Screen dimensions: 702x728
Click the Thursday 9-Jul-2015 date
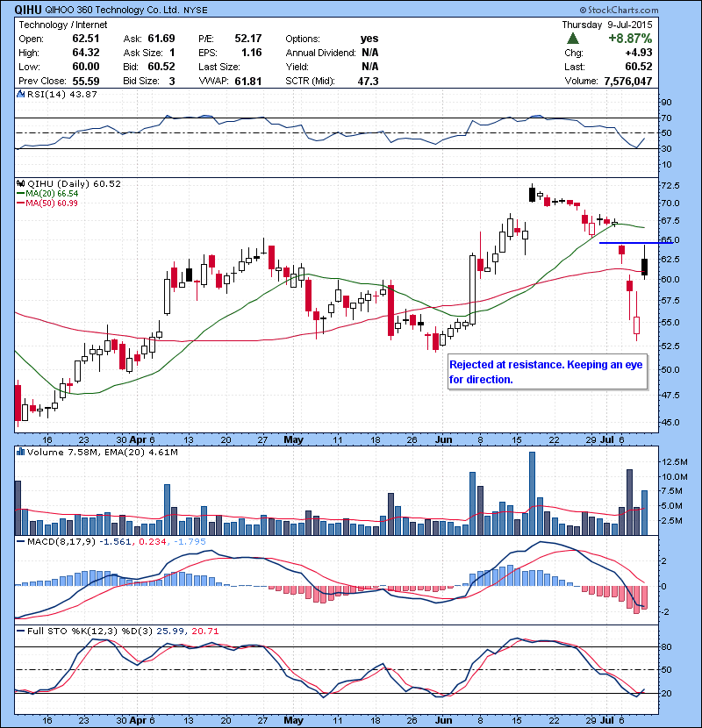point(606,25)
